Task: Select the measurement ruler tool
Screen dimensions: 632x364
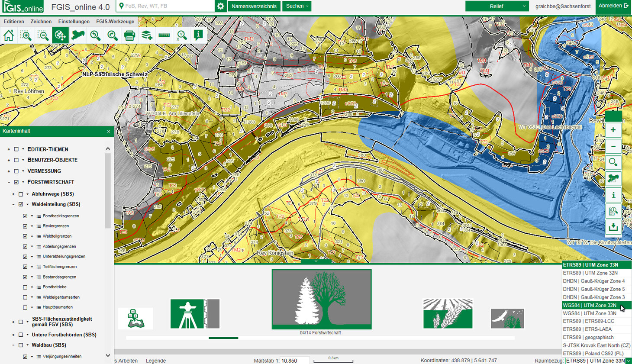Action: click(164, 35)
